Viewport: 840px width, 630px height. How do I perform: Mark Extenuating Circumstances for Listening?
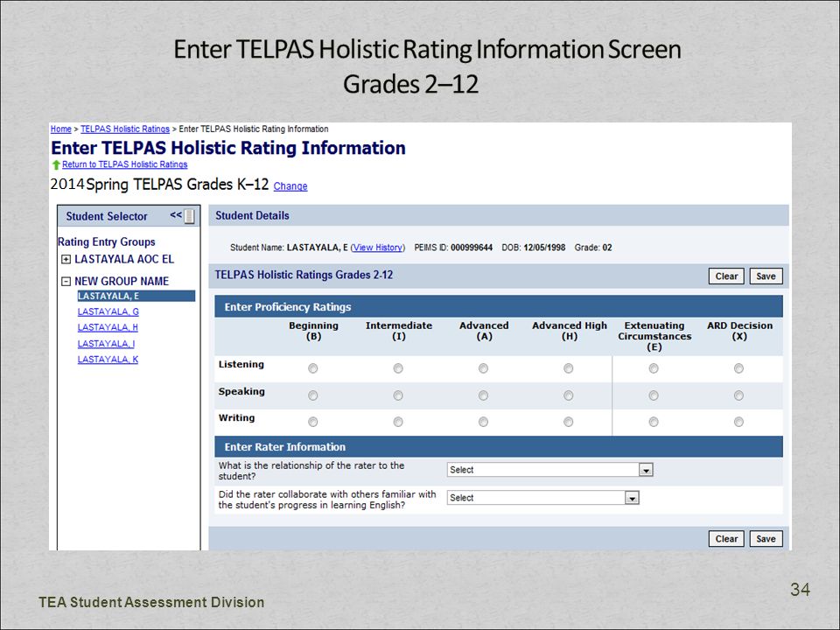[x=654, y=368]
